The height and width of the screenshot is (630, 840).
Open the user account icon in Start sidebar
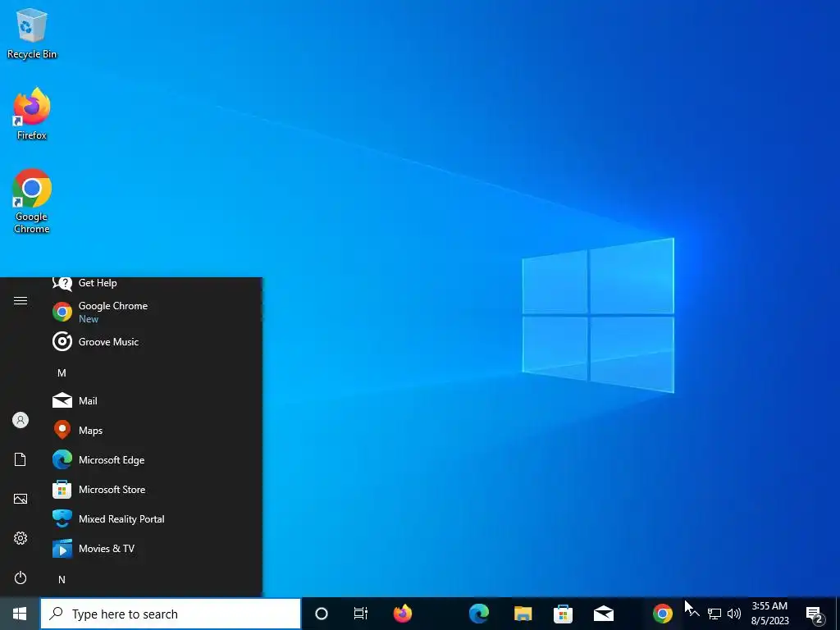pos(21,420)
